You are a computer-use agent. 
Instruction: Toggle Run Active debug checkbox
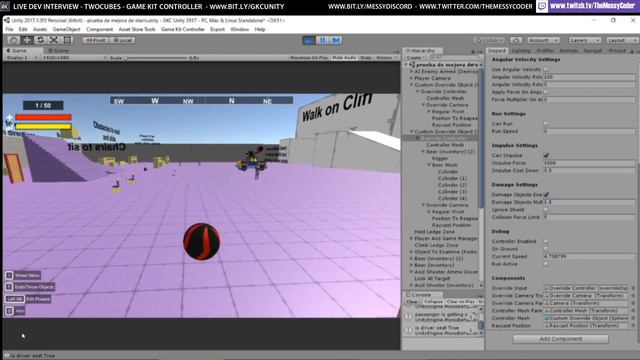(546, 264)
